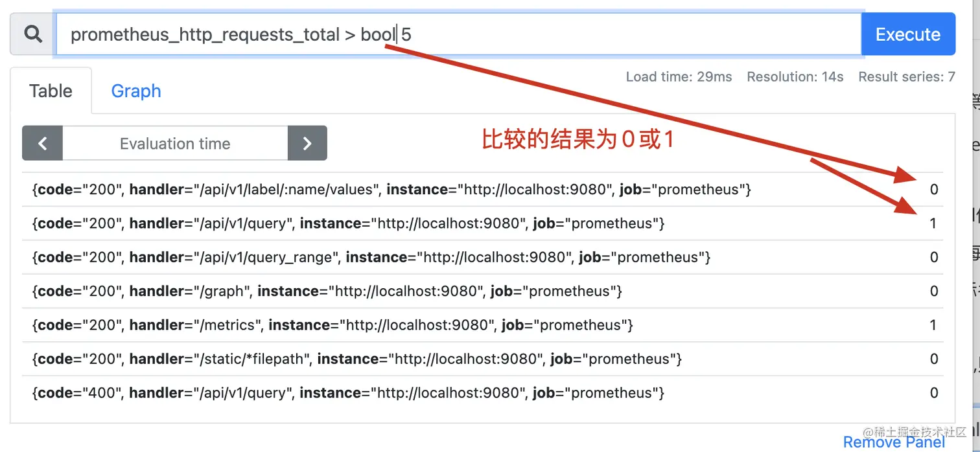Viewport: 980px width, 452px height.
Task: Click the right arrow to advance evaluation time
Action: (x=307, y=143)
